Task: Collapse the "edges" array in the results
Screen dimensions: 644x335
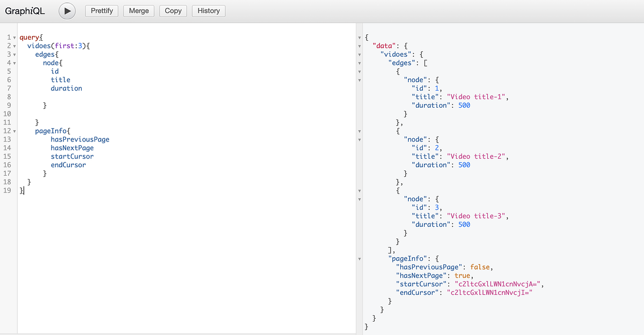Action: click(359, 63)
